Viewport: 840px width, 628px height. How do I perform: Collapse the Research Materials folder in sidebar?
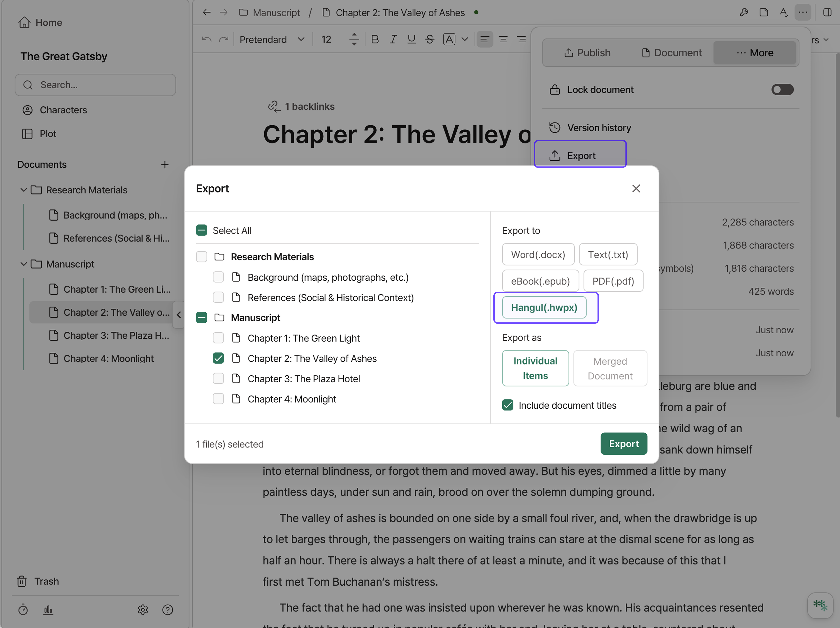click(x=24, y=190)
